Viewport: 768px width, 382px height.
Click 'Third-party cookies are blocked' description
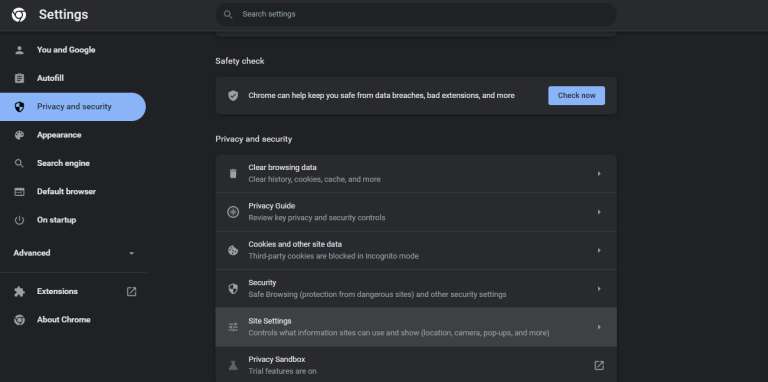(334, 256)
